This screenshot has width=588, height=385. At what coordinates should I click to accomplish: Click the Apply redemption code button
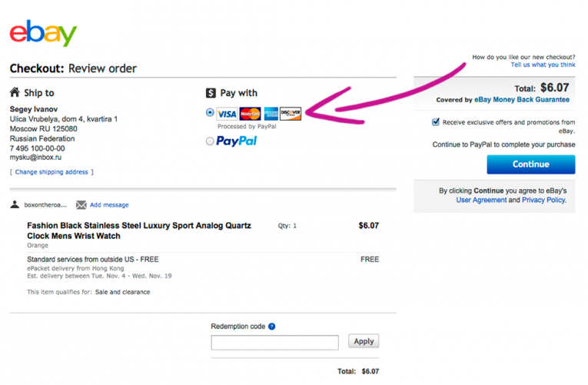(364, 341)
